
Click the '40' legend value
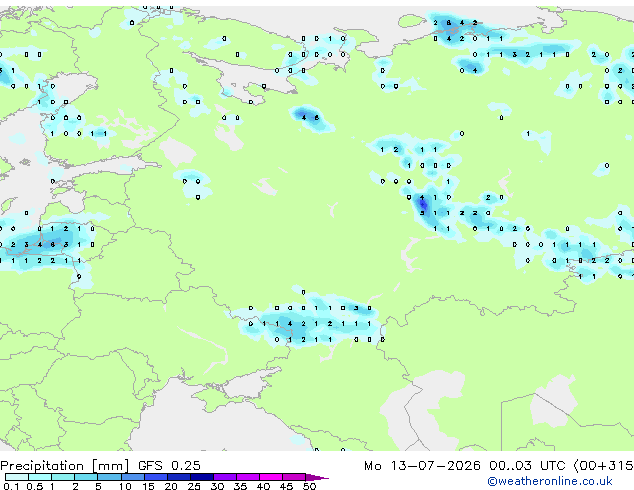coord(263,486)
